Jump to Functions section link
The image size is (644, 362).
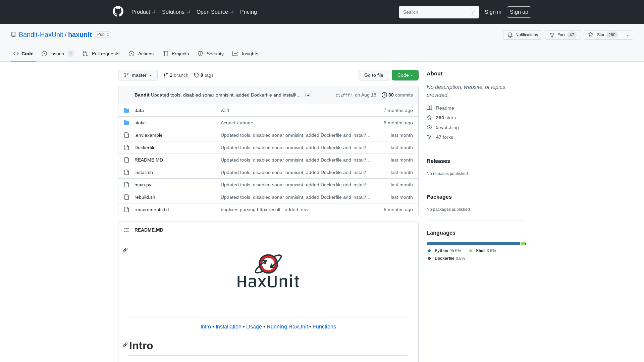coord(324,326)
